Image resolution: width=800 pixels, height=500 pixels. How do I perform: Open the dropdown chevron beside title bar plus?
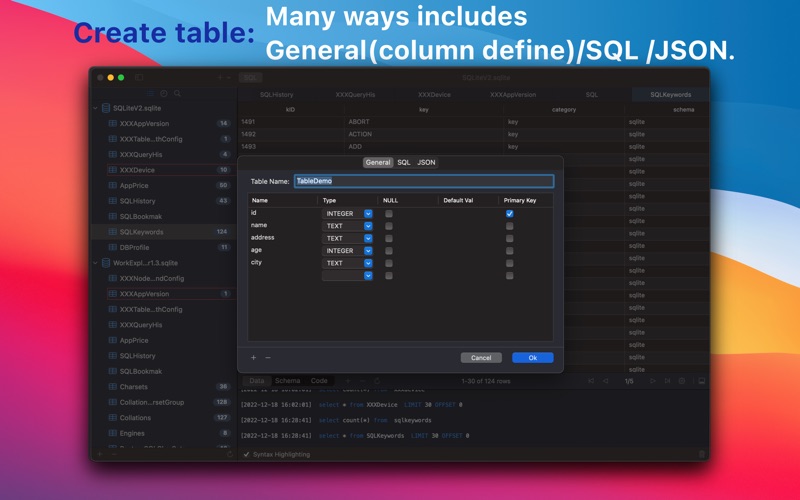[x=229, y=78]
